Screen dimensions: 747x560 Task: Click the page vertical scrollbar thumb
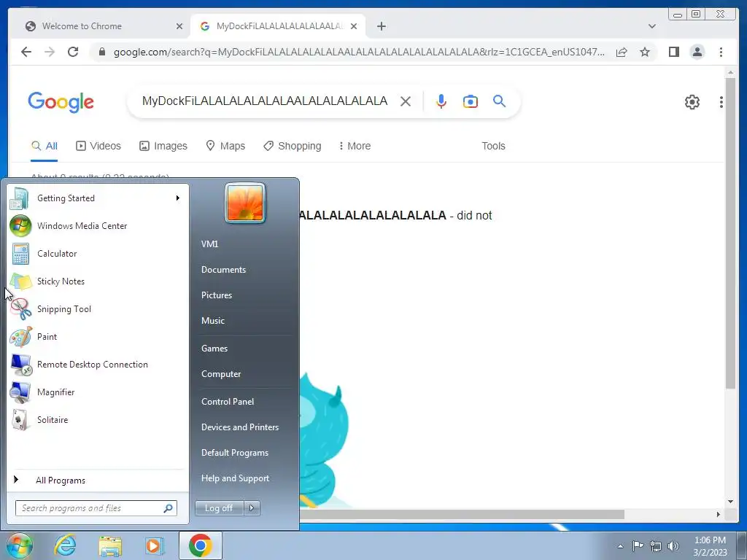point(730,233)
